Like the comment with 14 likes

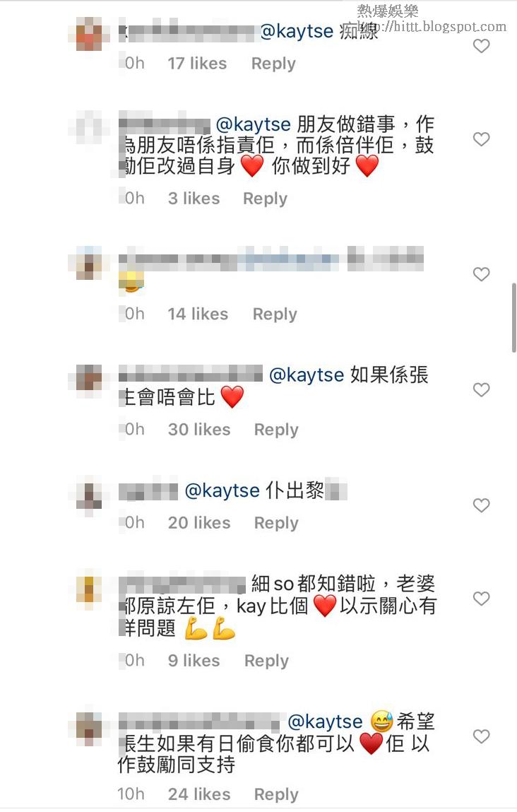(x=481, y=274)
